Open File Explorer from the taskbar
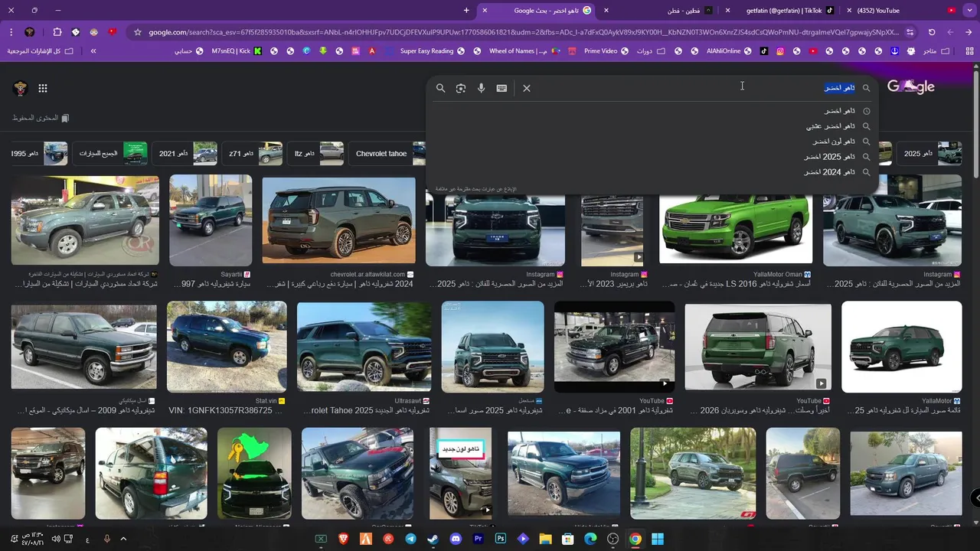The image size is (980, 551). point(545,539)
